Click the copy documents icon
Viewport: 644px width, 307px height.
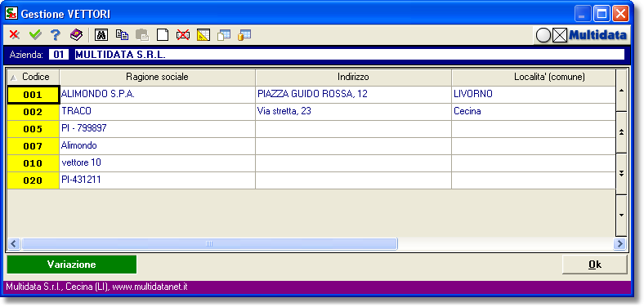(122, 35)
